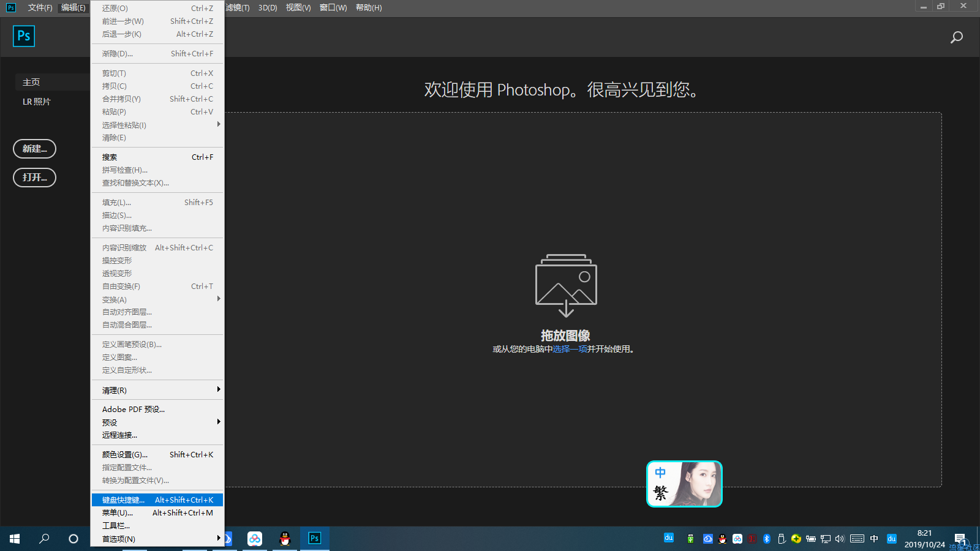Image resolution: width=980 pixels, height=551 pixels.
Task: Click the Photoshop Ps home logo
Action: (x=24, y=36)
